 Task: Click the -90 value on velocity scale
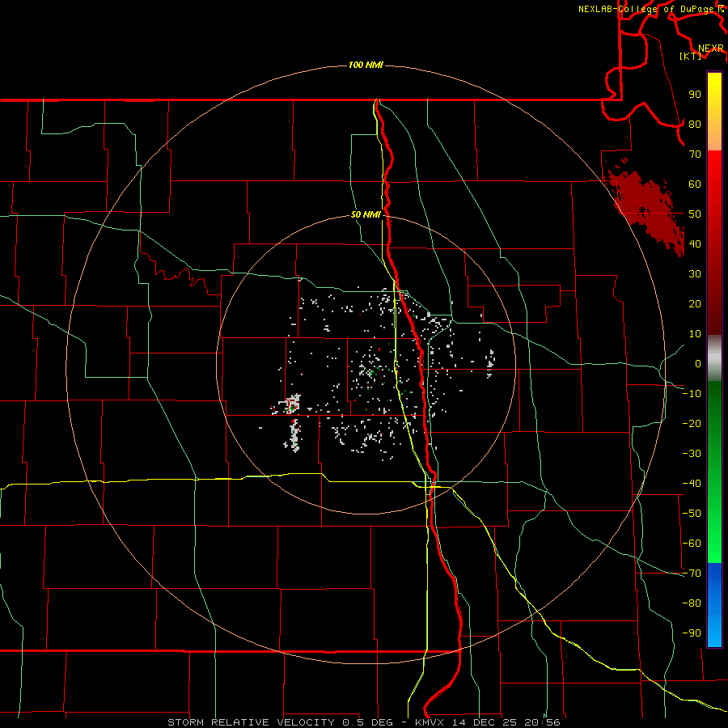coord(692,633)
